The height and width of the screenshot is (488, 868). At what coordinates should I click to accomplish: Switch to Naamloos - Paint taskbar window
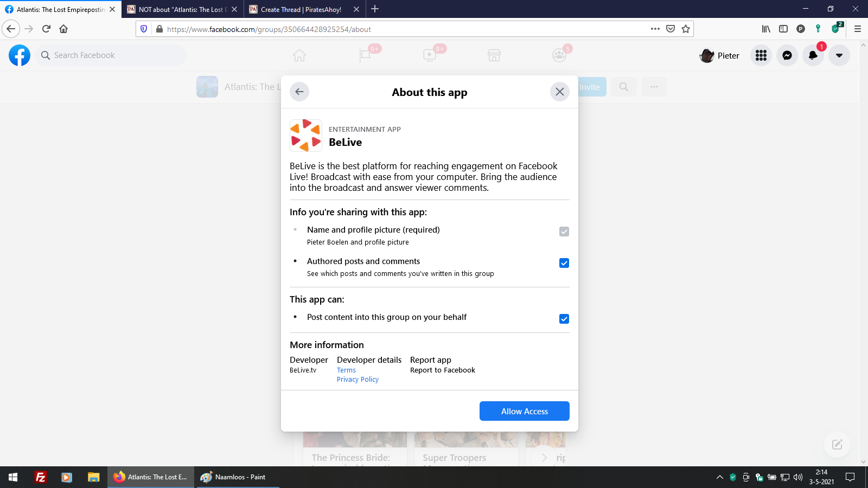pyautogui.click(x=238, y=477)
